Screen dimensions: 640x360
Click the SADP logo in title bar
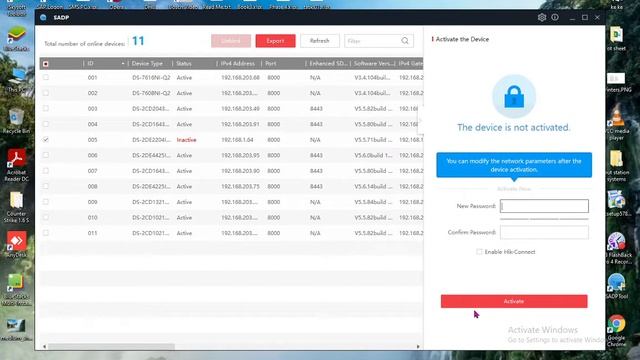click(x=43, y=18)
